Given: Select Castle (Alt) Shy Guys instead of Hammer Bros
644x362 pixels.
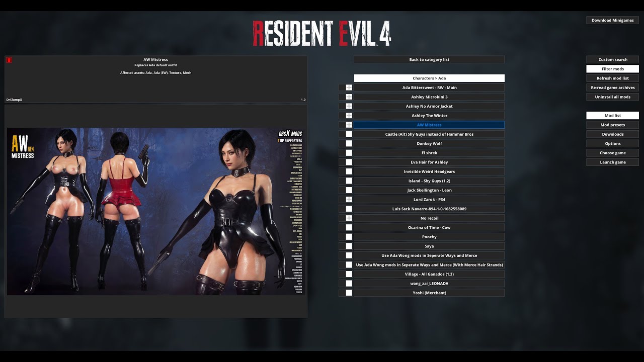Looking at the screenshot, I should click(429, 134).
